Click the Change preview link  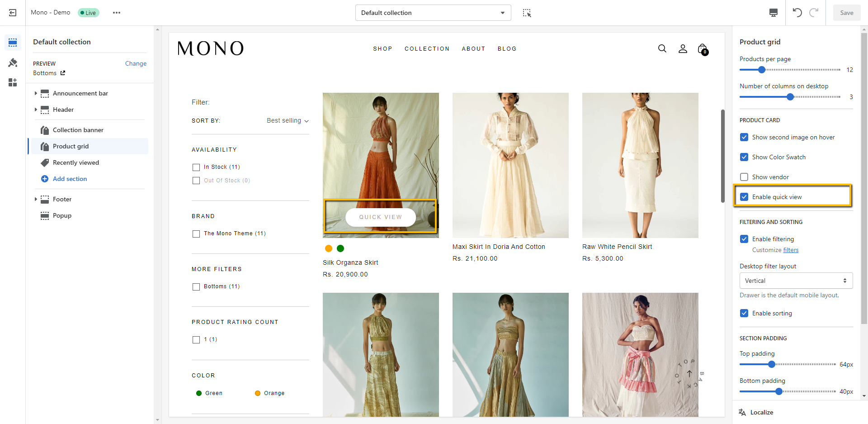pos(136,63)
